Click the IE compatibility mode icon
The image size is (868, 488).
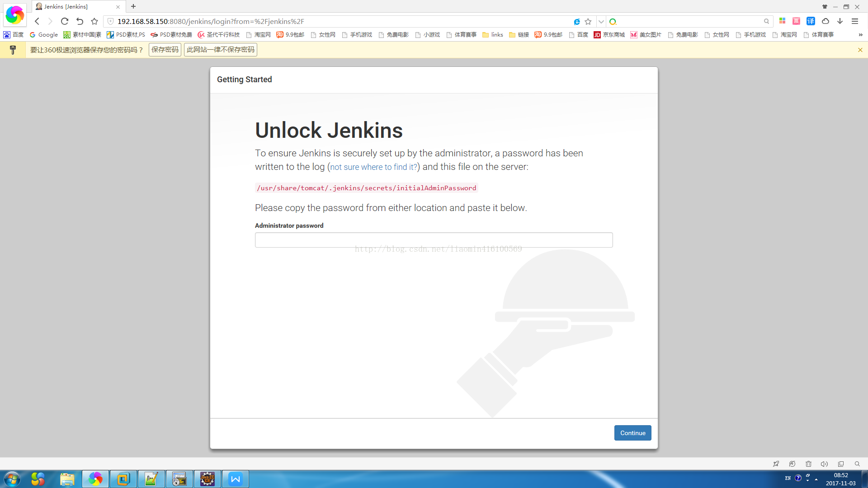pos(577,22)
